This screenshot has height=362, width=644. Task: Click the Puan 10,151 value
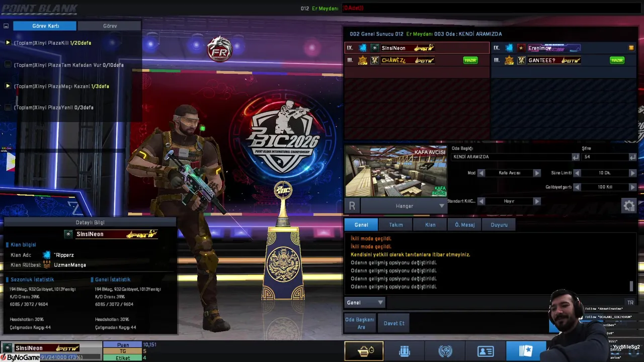pyautogui.click(x=149, y=345)
